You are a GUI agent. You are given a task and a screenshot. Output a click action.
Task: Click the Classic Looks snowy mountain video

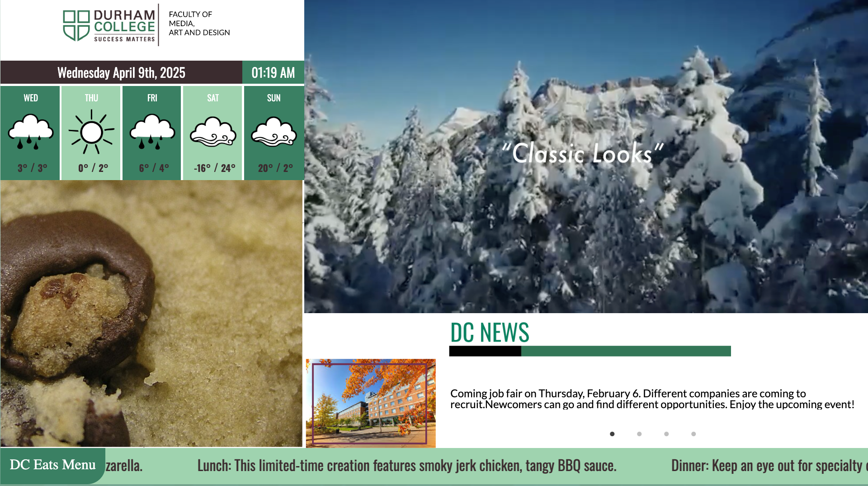[586, 157]
